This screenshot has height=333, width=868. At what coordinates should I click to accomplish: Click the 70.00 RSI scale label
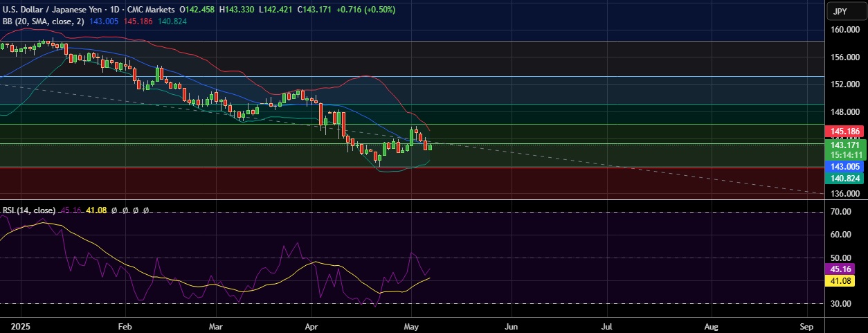pos(841,212)
